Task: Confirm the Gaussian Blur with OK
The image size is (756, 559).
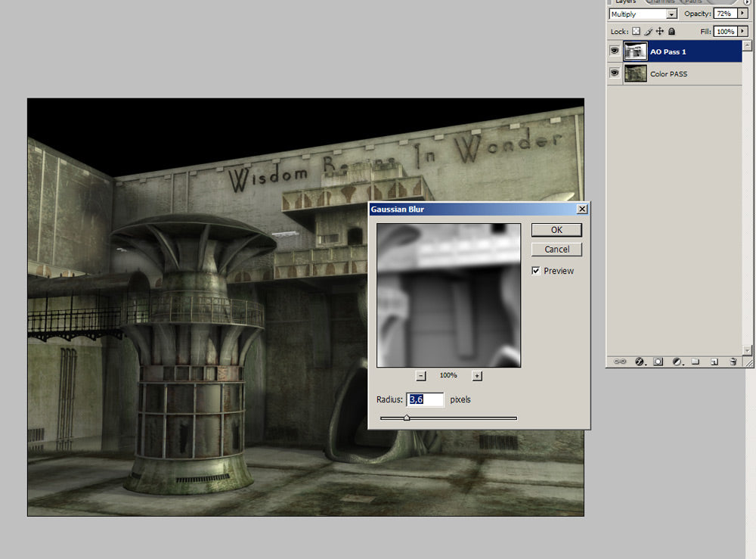Action: (556, 229)
